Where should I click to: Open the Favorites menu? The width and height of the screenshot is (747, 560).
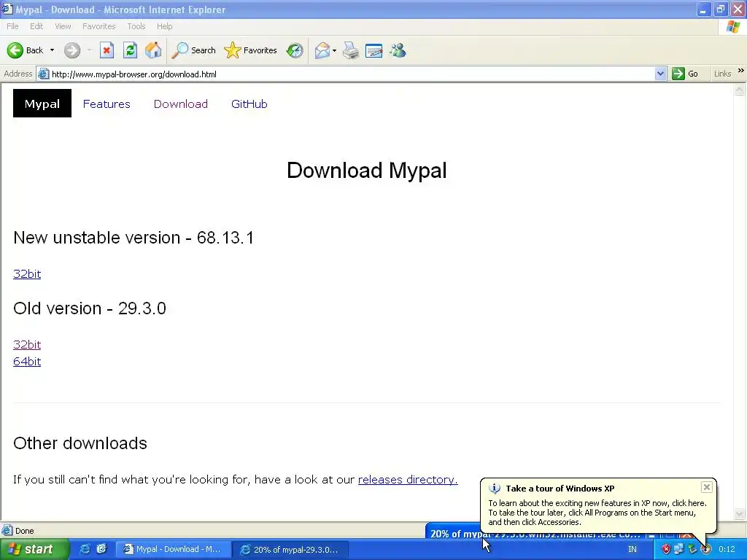99,26
